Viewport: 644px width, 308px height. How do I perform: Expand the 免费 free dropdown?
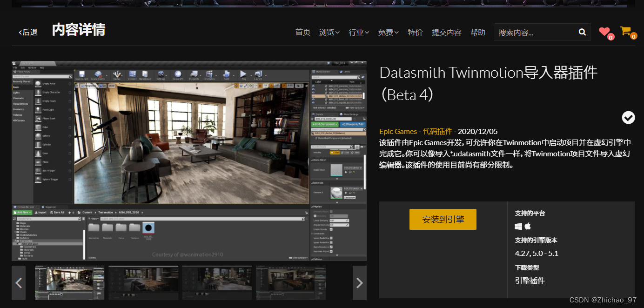click(x=389, y=32)
